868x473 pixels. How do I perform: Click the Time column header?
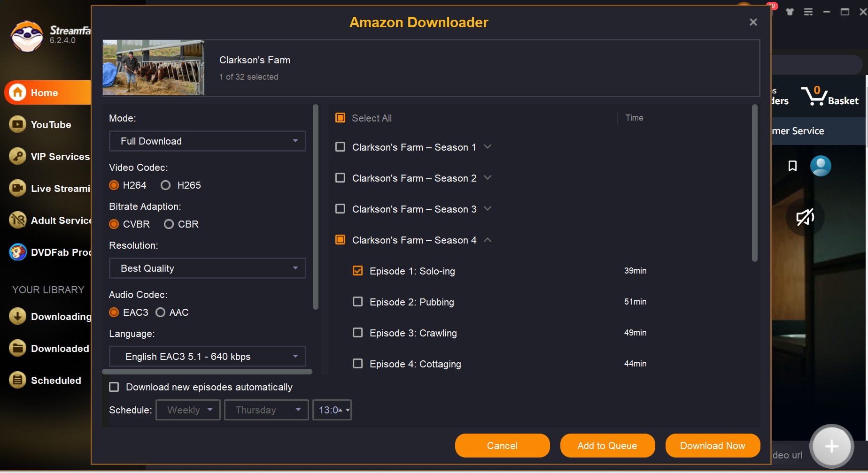(x=634, y=118)
